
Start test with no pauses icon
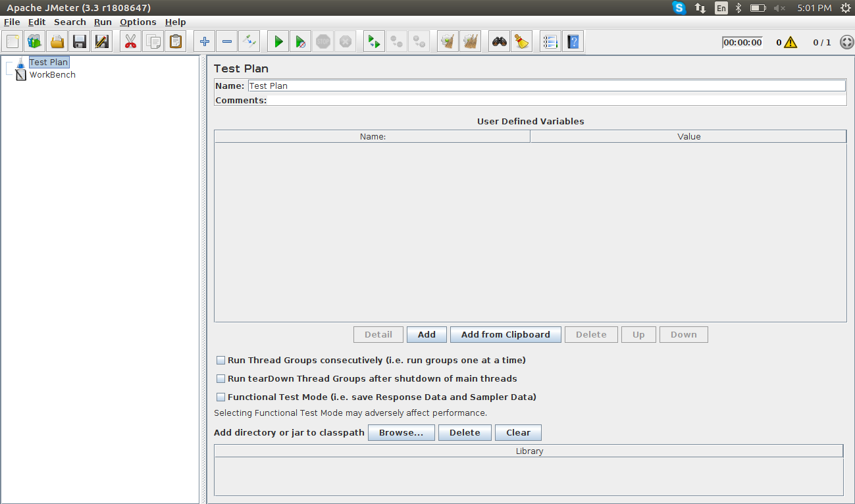pos(300,42)
